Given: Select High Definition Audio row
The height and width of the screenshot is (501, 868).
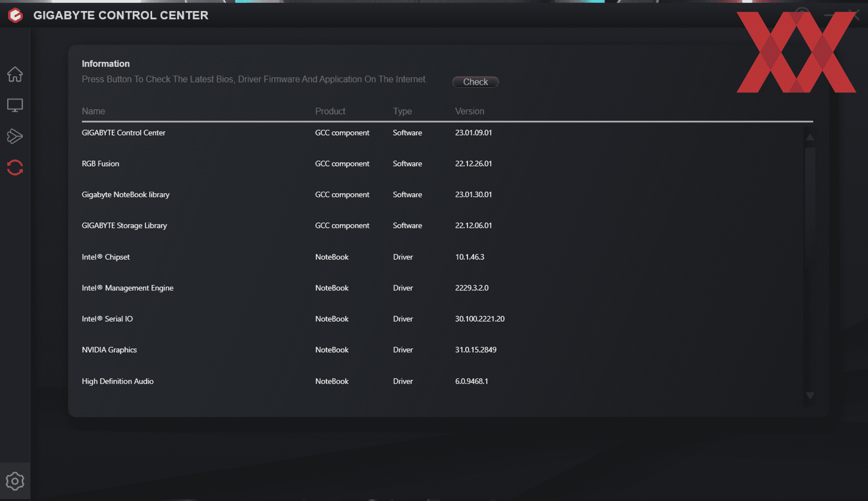Looking at the screenshot, I should tap(443, 381).
